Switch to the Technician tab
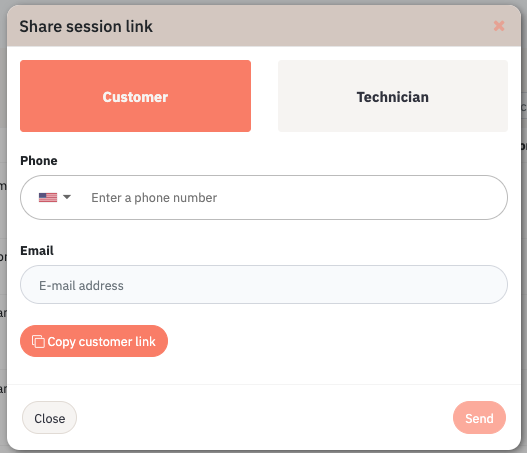Viewport: 527px width, 453px height. (x=393, y=96)
